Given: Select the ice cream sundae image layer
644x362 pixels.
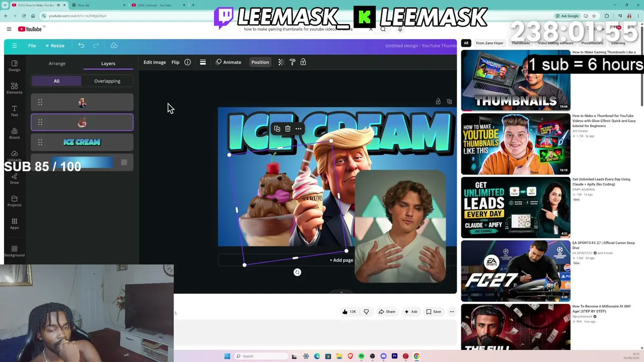Looking at the screenshot, I should pos(82,122).
